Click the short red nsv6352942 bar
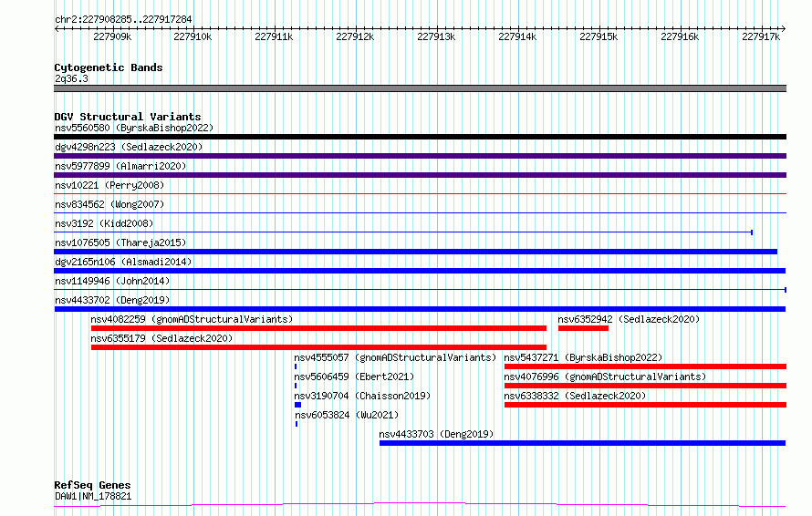This screenshot has width=812, height=516. click(583, 328)
